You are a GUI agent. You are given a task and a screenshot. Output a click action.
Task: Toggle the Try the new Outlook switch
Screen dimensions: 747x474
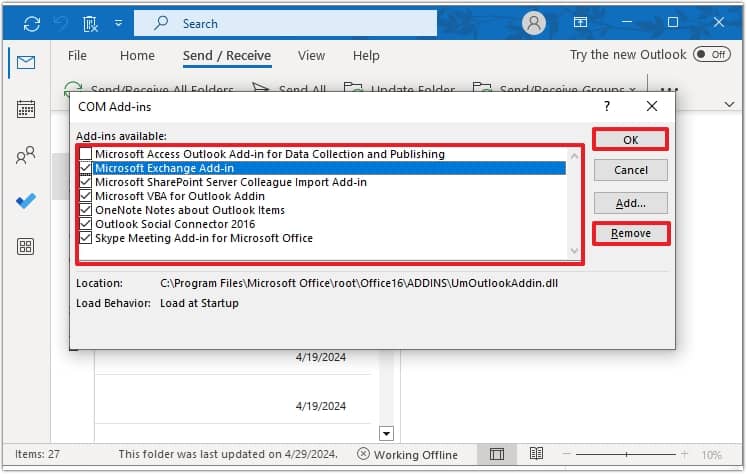tap(712, 54)
